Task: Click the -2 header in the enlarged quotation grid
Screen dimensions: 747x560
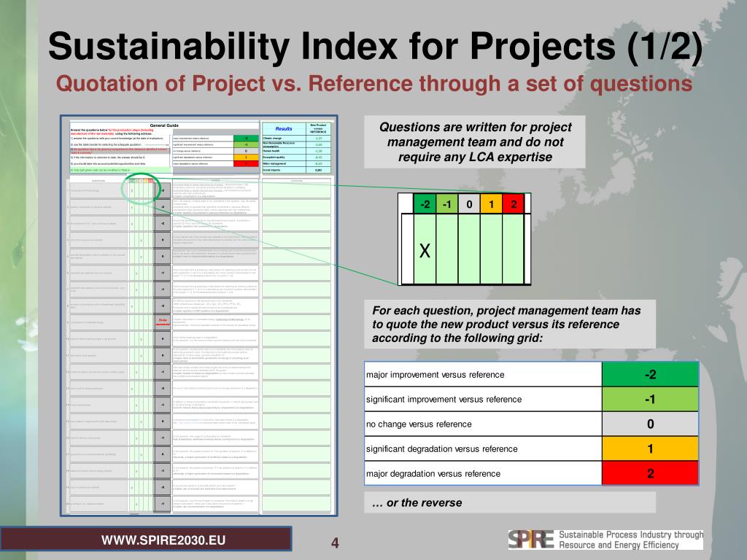Action: pos(425,204)
